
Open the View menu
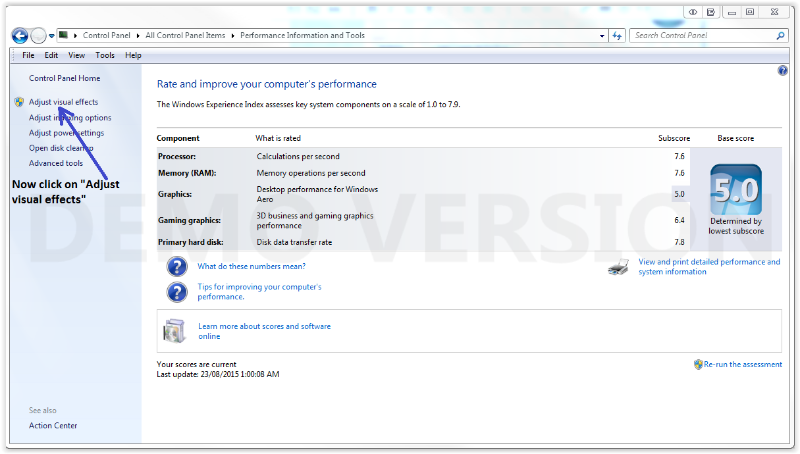77,55
